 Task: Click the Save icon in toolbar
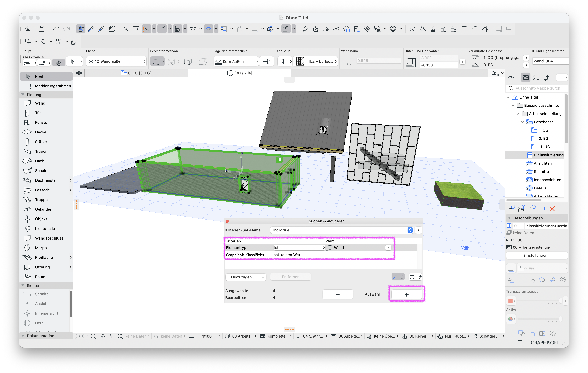click(42, 29)
